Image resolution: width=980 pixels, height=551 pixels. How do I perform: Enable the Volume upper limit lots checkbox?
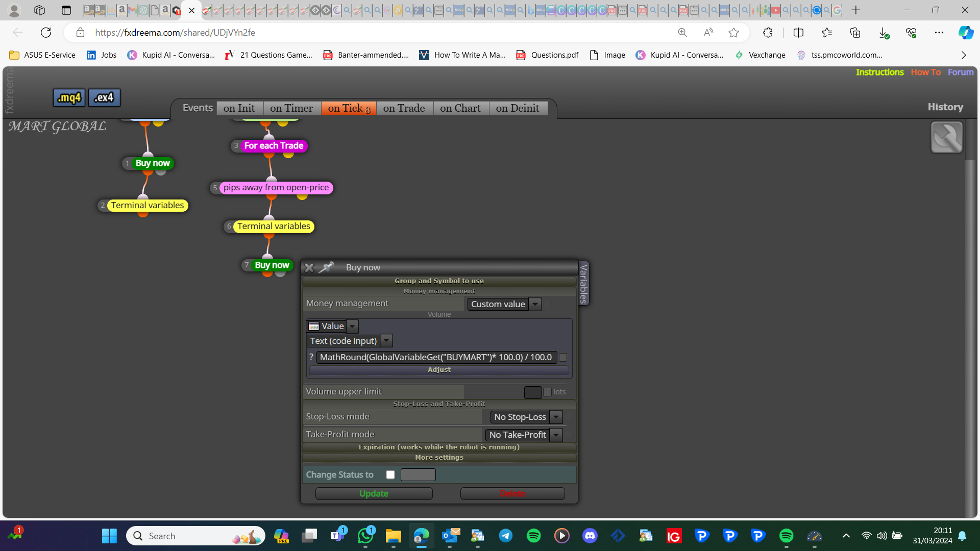tap(547, 392)
